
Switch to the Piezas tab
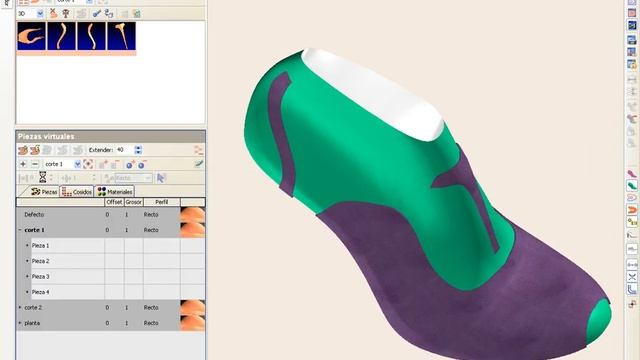click(x=44, y=191)
